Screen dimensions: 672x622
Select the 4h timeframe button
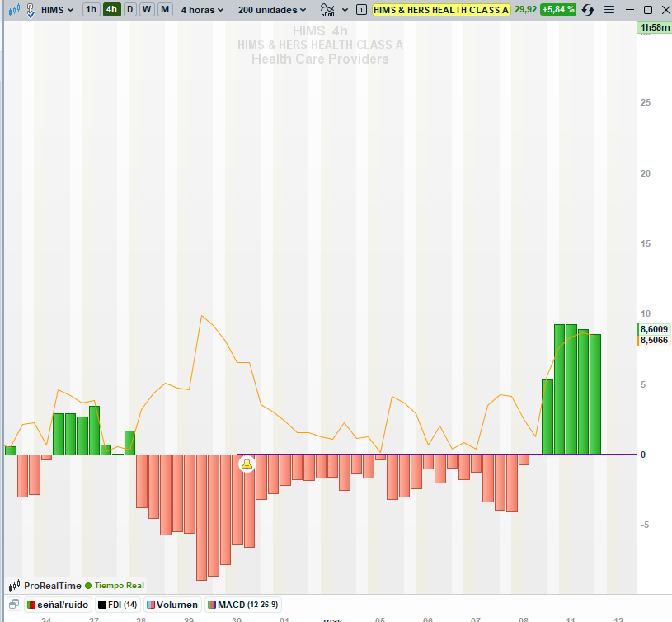[111, 9]
